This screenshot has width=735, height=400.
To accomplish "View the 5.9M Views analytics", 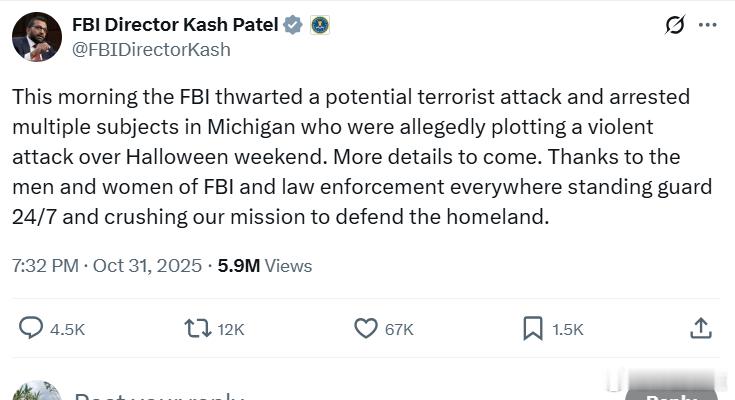I will click(x=264, y=266).
